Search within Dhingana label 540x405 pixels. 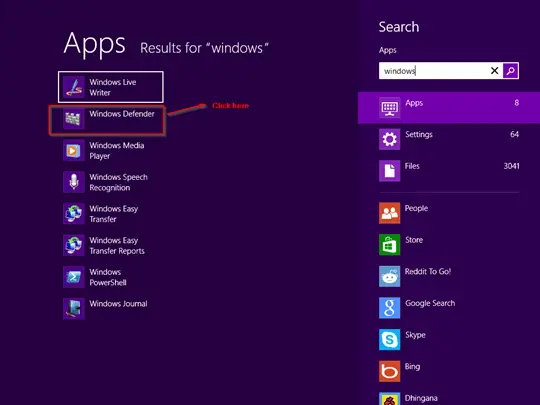pyautogui.click(x=421, y=398)
